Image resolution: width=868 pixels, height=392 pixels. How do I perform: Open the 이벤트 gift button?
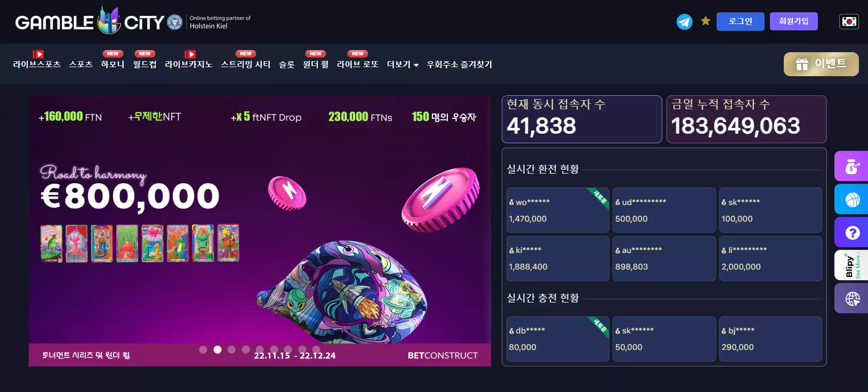click(x=821, y=64)
